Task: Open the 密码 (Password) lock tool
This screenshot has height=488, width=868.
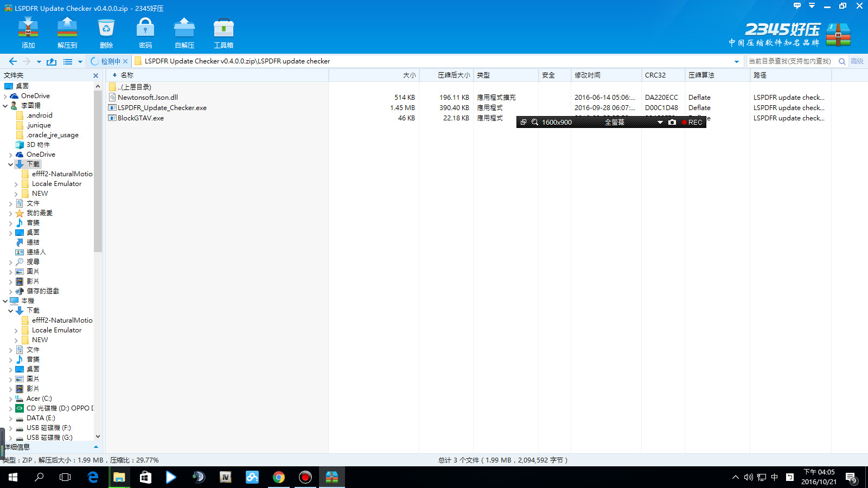Action: (145, 33)
